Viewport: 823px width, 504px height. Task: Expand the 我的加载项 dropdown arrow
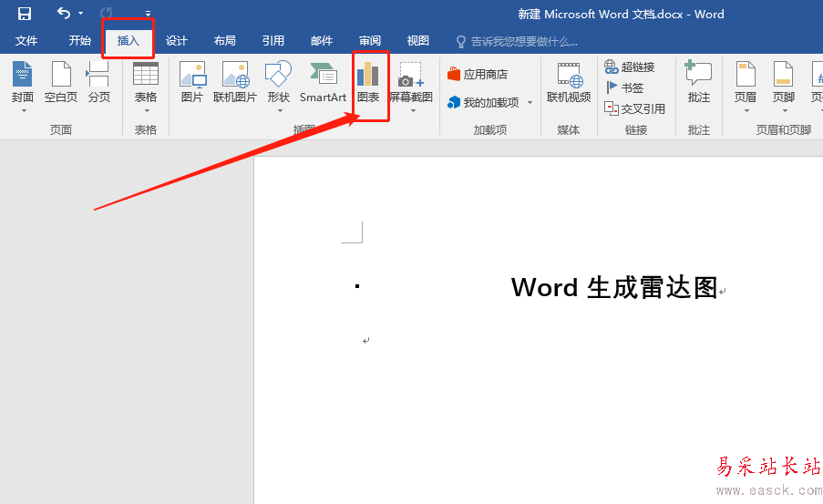(x=530, y=102)
